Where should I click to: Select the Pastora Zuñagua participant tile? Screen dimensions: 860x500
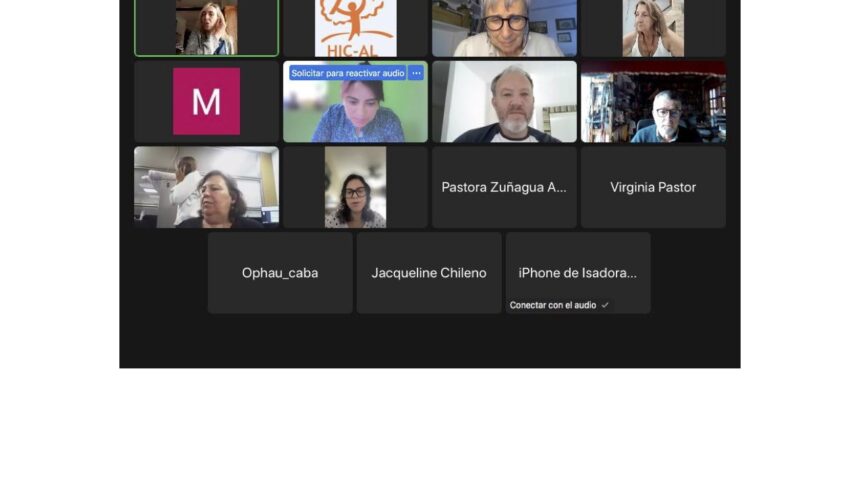coord(504,187)
